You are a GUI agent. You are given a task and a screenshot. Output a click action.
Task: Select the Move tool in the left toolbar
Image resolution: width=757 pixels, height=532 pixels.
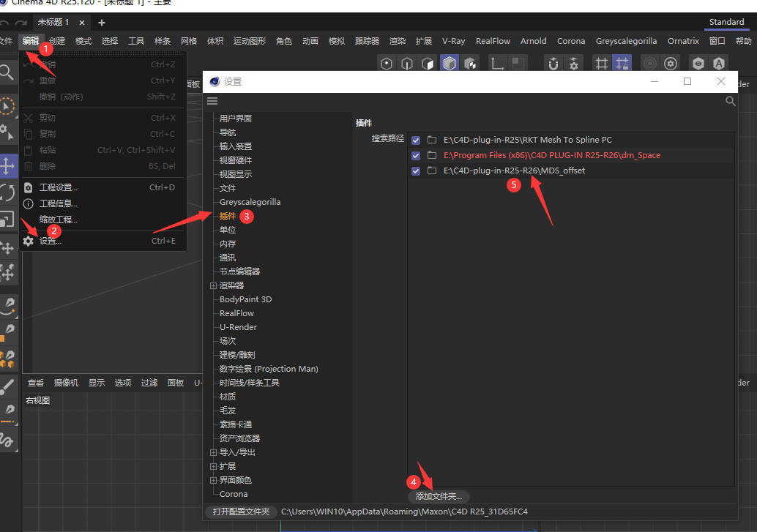9,166
